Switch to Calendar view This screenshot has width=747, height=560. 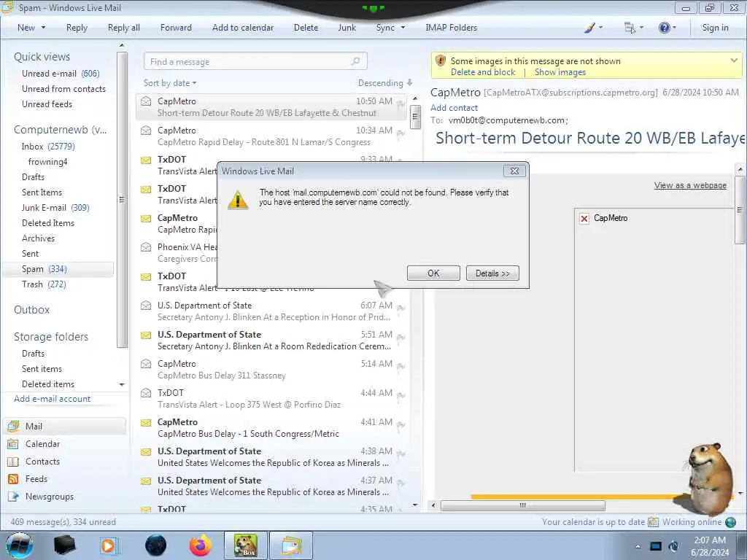42,444
